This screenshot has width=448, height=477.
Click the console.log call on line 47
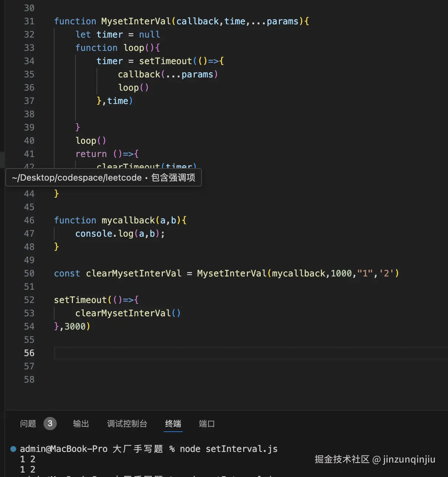pos(103,233)
